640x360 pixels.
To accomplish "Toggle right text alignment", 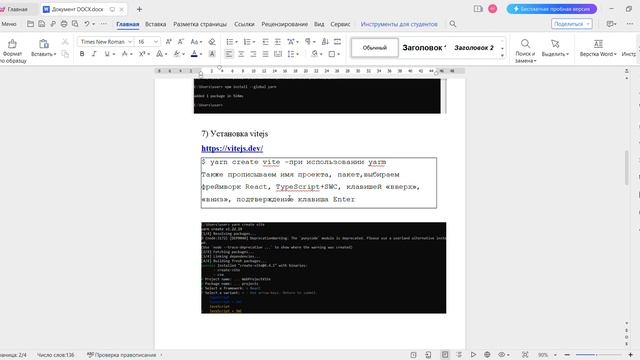I will pos(253,54).
